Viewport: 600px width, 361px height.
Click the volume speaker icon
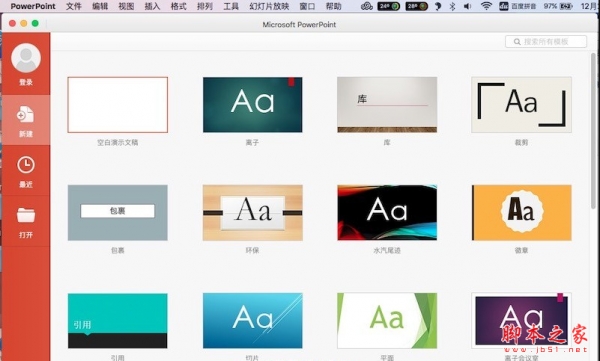(467, 6)
